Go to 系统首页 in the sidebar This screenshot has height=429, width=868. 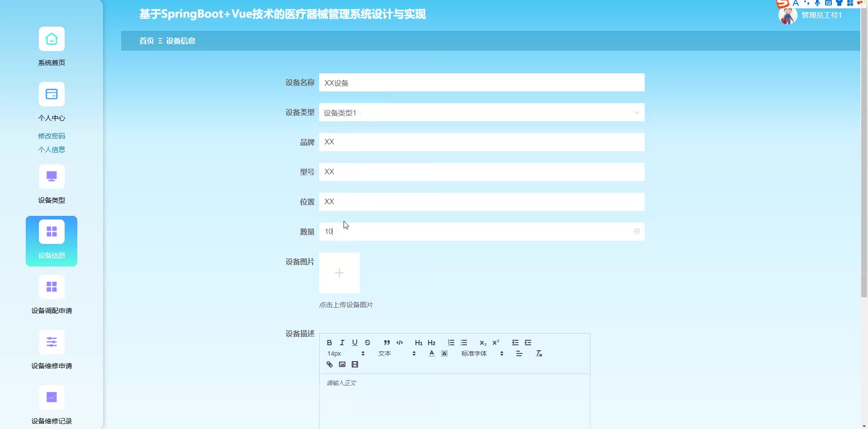click(52, 47)
